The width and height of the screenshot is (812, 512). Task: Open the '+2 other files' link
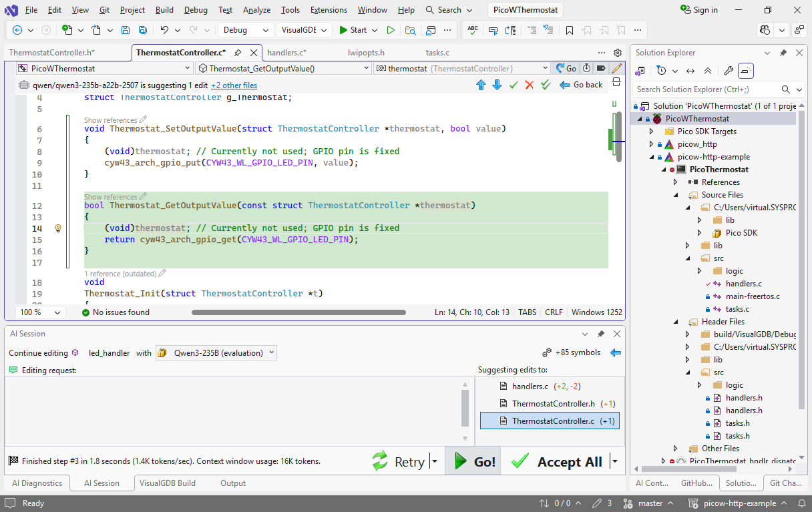234,85
